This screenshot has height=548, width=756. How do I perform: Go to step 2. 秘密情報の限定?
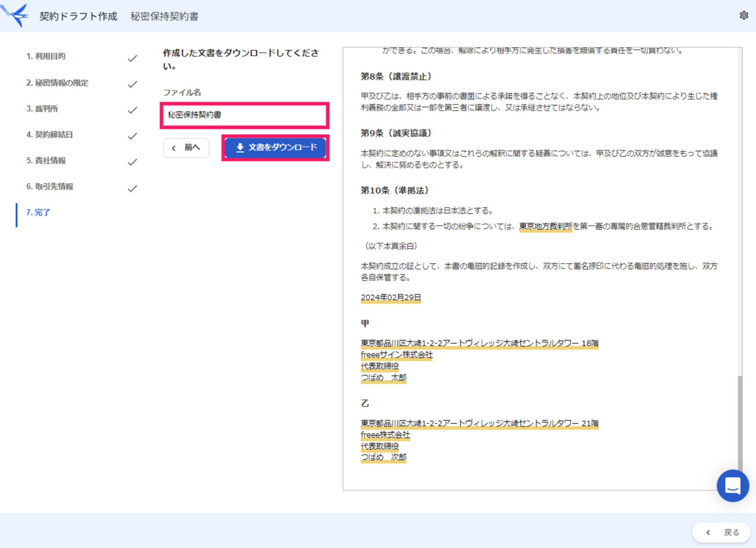[57, 83]
